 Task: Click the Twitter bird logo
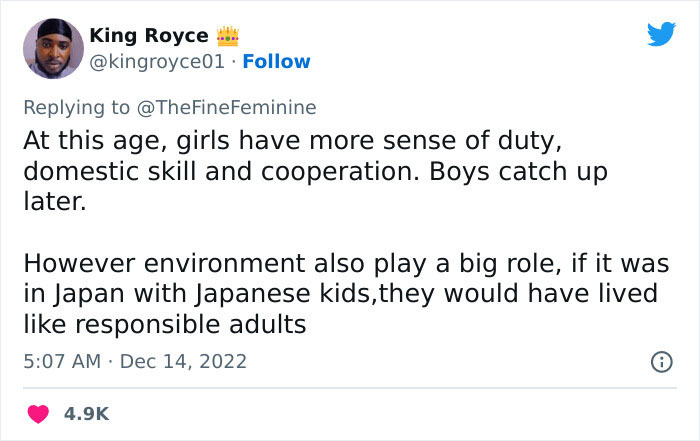(661, 35)
